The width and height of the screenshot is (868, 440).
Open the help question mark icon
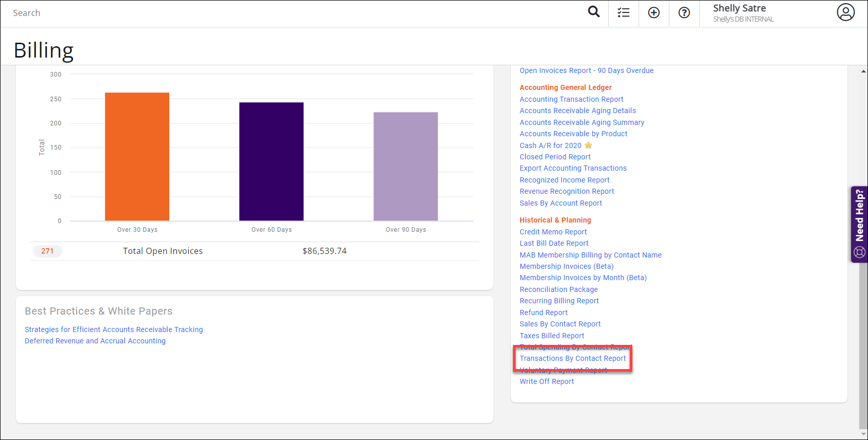pos(684,13)
